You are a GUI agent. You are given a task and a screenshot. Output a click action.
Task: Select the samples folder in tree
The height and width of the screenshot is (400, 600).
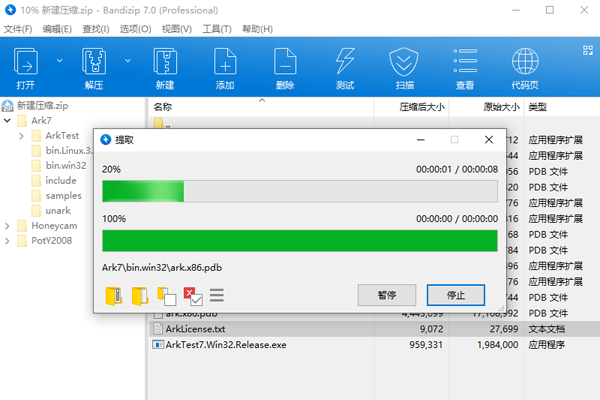click(64, 196)
